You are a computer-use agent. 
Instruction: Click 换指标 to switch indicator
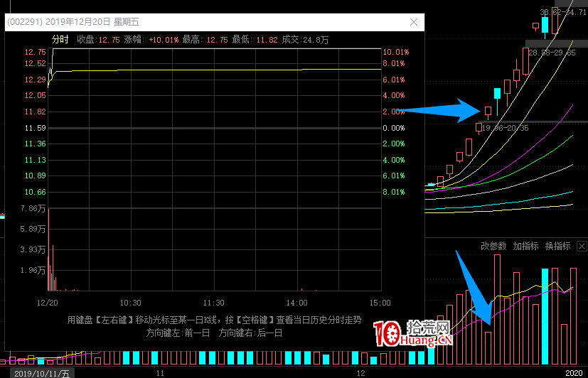pos(557,246)
